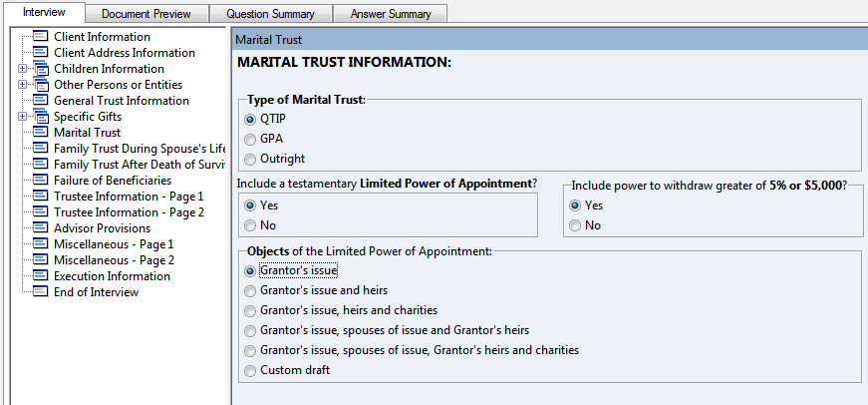The image size is (868, 405).
Task: Go to Family Trust During Spouse's Life
Action: pyautogui.click(x=140, y=149)
